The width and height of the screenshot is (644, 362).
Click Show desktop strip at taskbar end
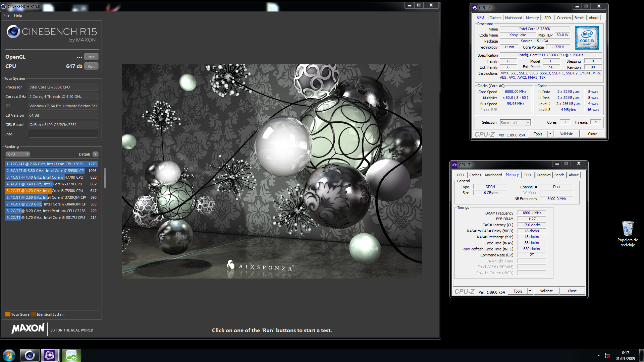click(x=641, y=355)
